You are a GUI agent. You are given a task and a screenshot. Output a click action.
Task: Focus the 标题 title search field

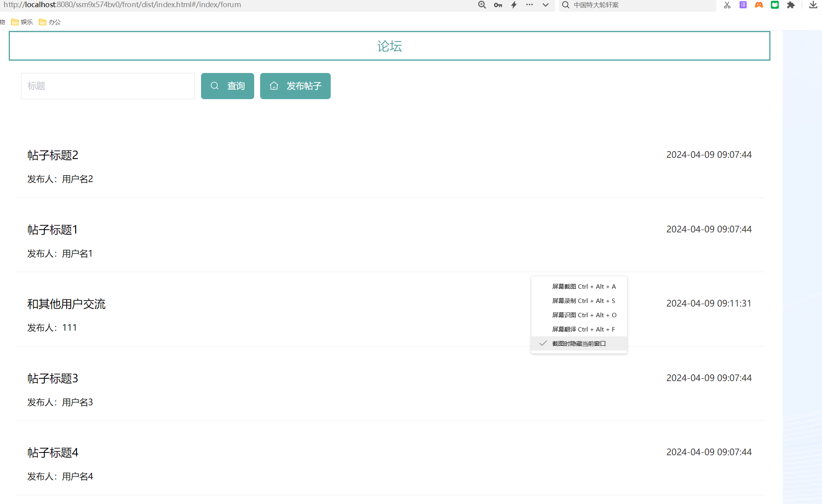click(107, 86)
